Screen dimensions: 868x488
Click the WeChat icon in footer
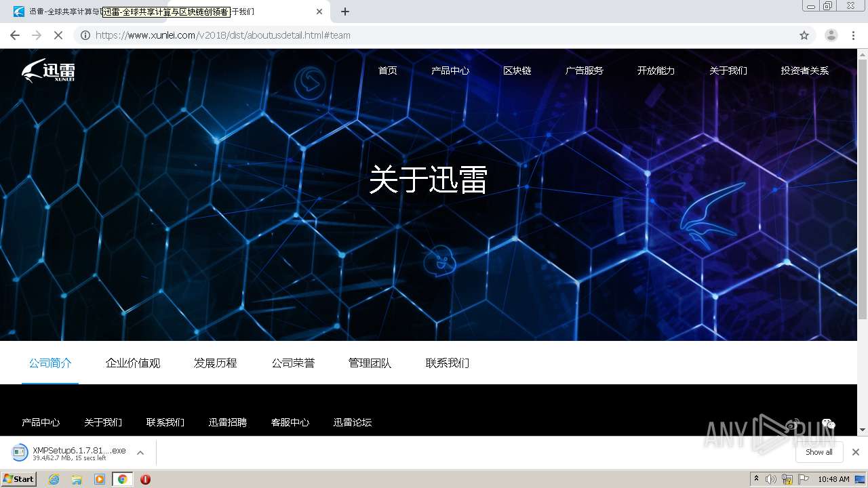click(828, 424)
